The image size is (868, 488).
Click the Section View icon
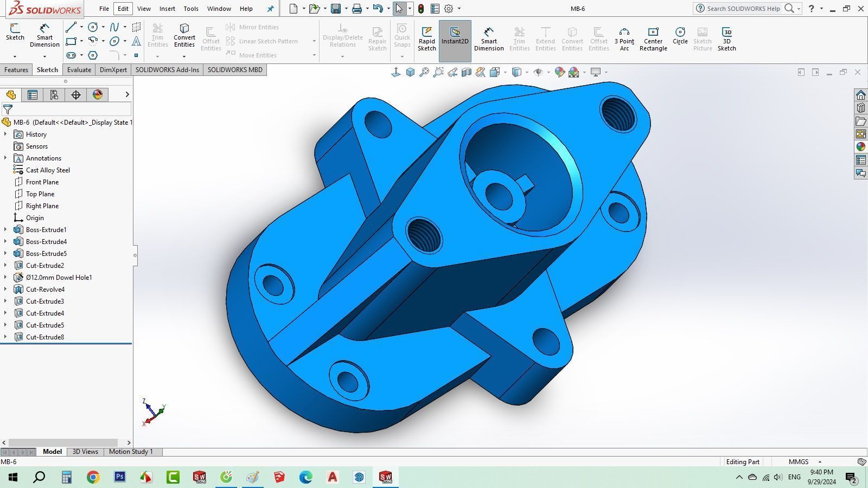click(x=467, y=72)
